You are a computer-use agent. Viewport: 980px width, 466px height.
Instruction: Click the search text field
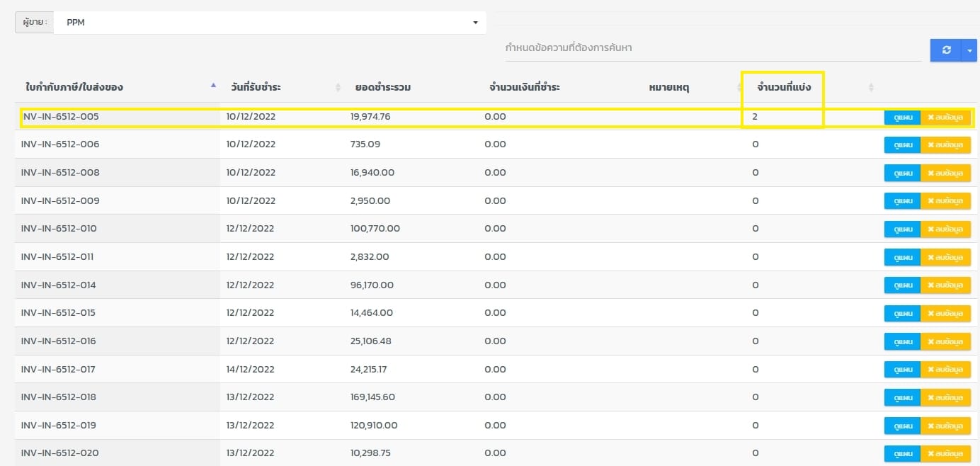coord(712,48)
